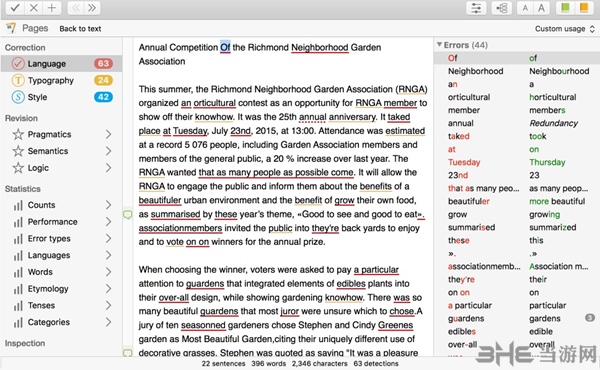Select the 'beautifuler' error row

pyautogui.click(x=517, y=201)
